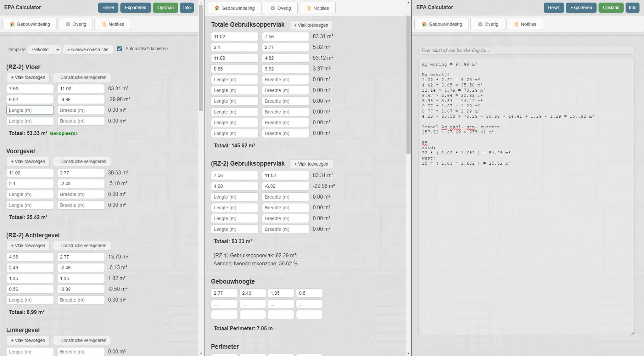Click the house icon in right panel tab
Viewport: 644px width, 356px height.
(x=424, y=24)
